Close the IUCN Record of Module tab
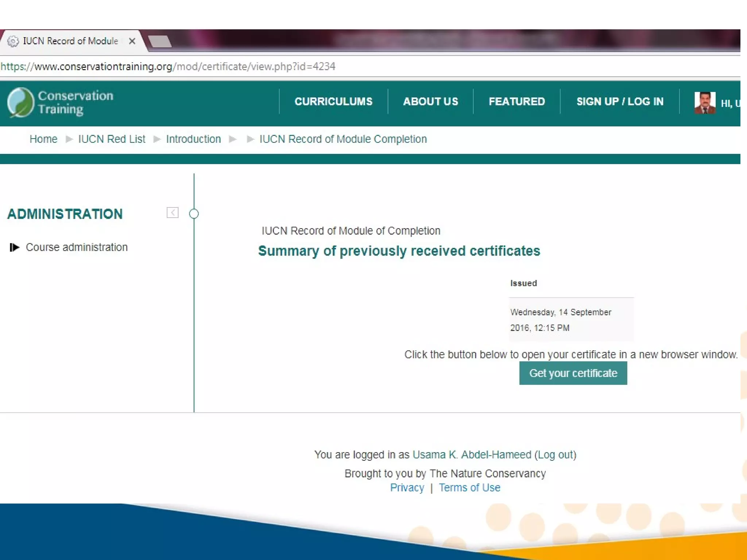This screenshot has width=747, height=560. pyautogui.click(x=132, y=41)
